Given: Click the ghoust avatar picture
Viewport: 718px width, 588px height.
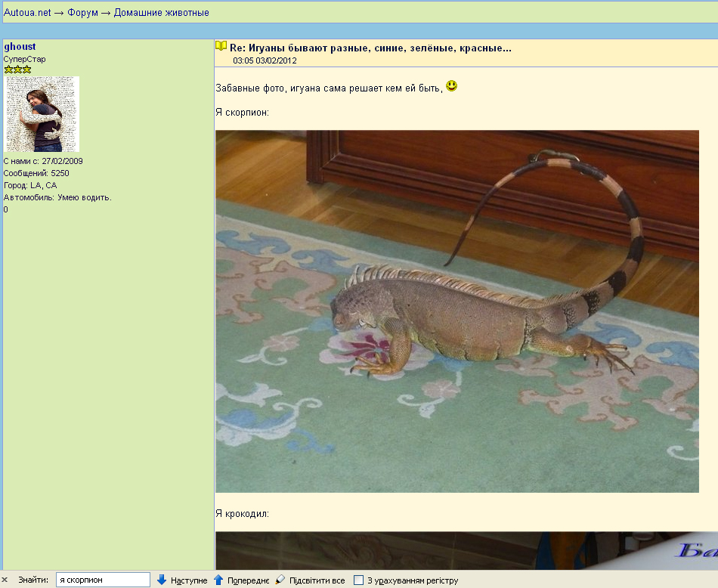Looking at the screenshot, I should pyautogui.click(x=42, y=114).
